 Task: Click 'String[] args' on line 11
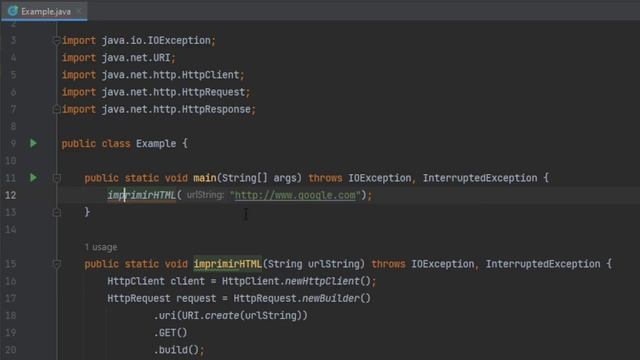point(259,178)
